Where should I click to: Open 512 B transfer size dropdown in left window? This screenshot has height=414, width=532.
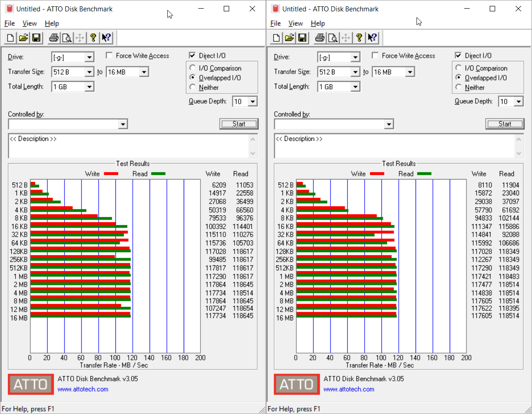(89, 72)
